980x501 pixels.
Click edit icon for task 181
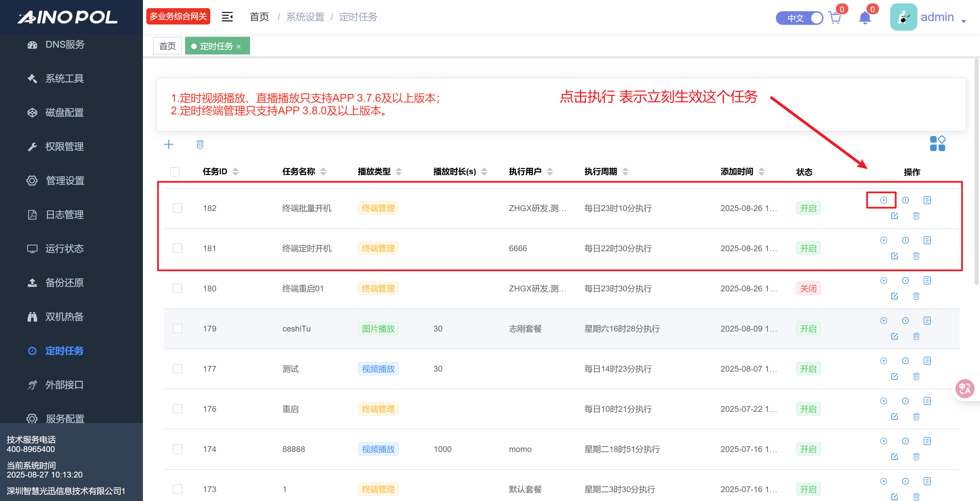click(x=894, y=256)
